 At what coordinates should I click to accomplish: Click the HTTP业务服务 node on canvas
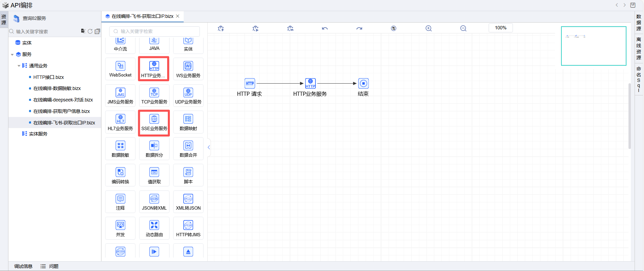coord(310,84)
